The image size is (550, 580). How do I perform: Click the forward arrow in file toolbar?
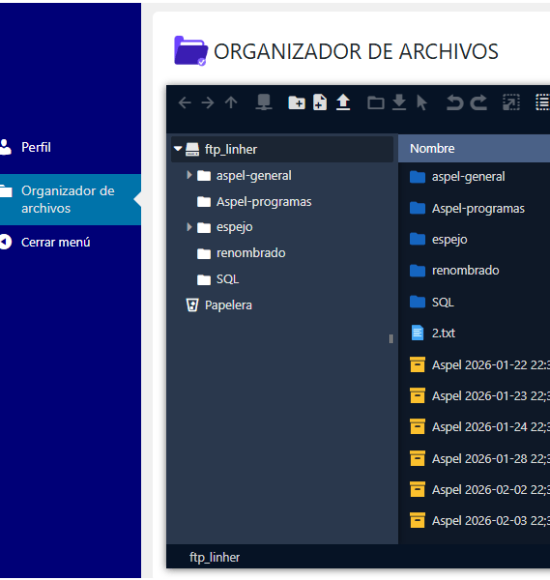click(208, 102)
